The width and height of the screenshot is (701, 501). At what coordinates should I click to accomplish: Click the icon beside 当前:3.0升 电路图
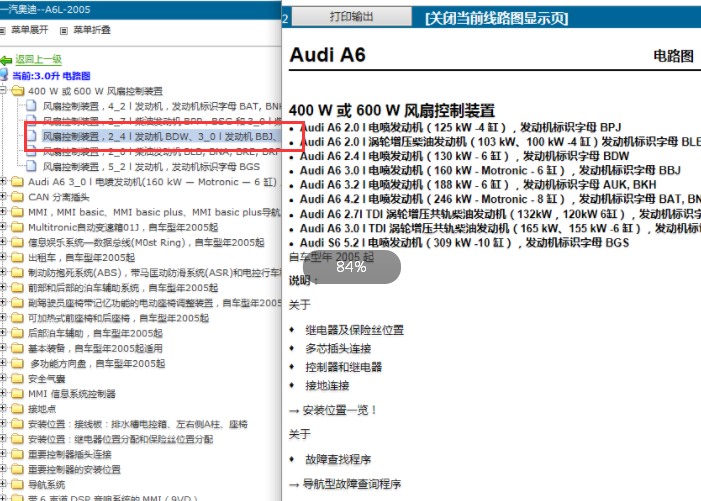4,75
